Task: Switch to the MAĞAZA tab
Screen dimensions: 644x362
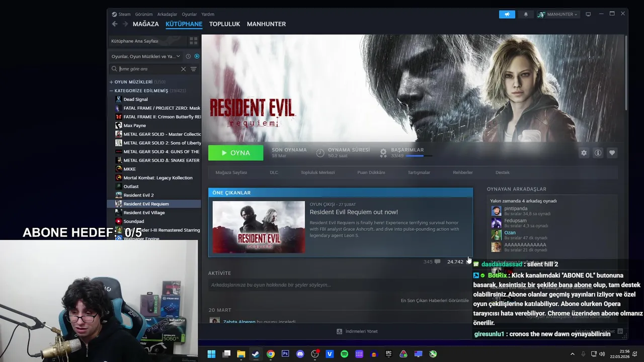Action: click(145, 24)
